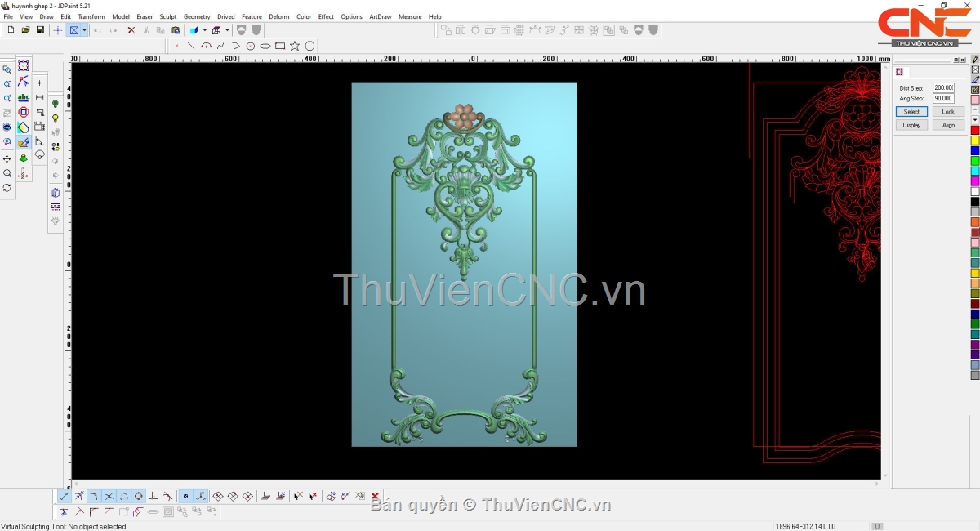Viewport: 980px width, 531px height.
Task: Click the Save file icon
Action: (x=40, y=30)
